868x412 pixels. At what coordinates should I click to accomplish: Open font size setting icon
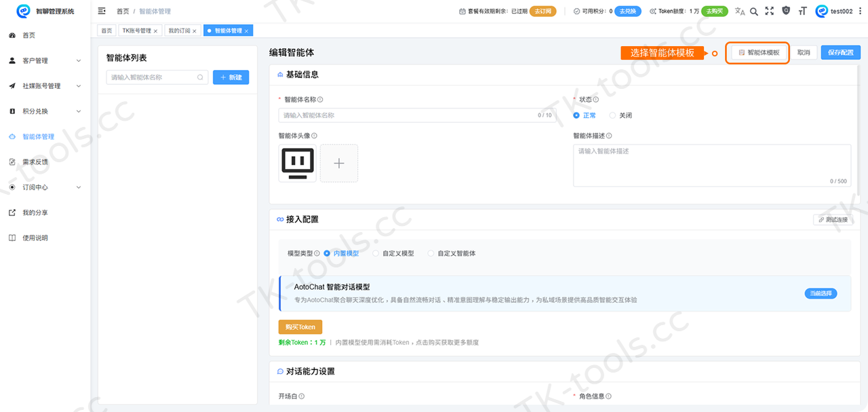pos(803,11)
